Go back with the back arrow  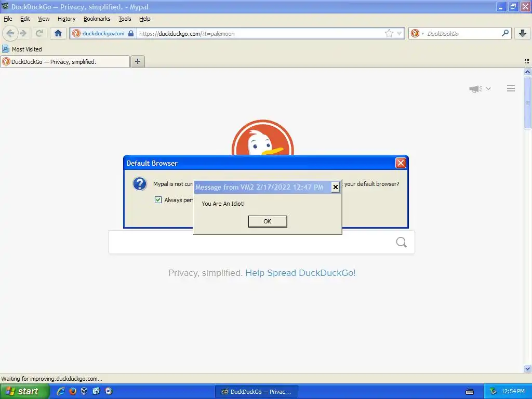[10, 33]
